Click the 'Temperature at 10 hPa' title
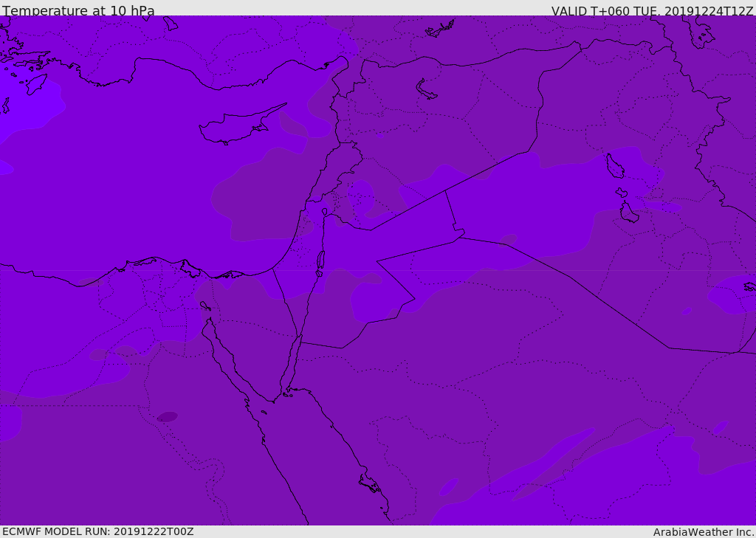The image size is (756, 538). (78, 10)
